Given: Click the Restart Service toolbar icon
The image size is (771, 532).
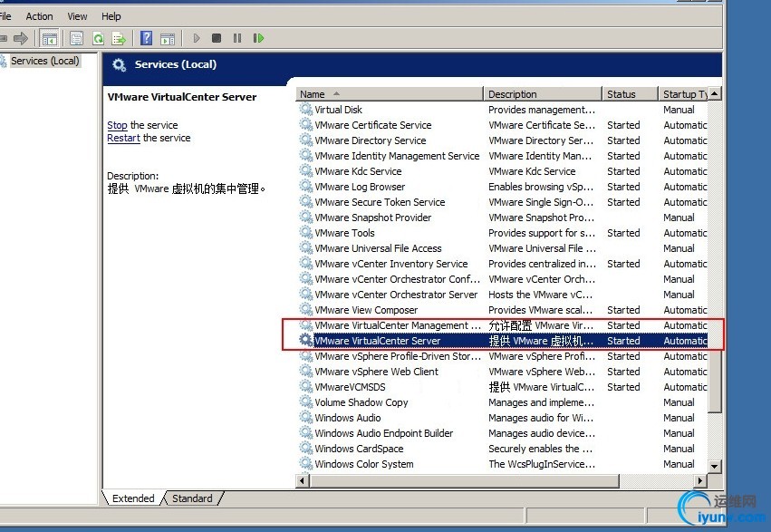Looking at the screenshot, I should pos(258,38).
